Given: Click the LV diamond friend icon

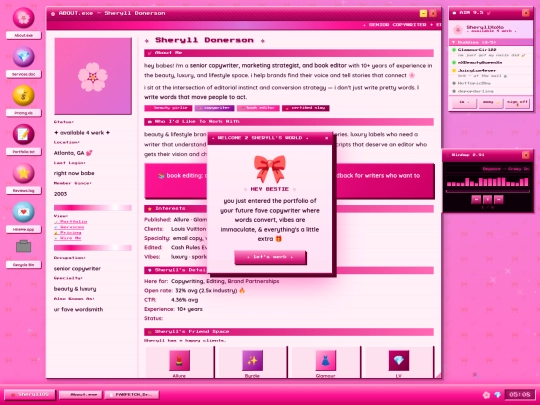Looking at the screenshot, I should pyautogui.click(x=399, y=360).
